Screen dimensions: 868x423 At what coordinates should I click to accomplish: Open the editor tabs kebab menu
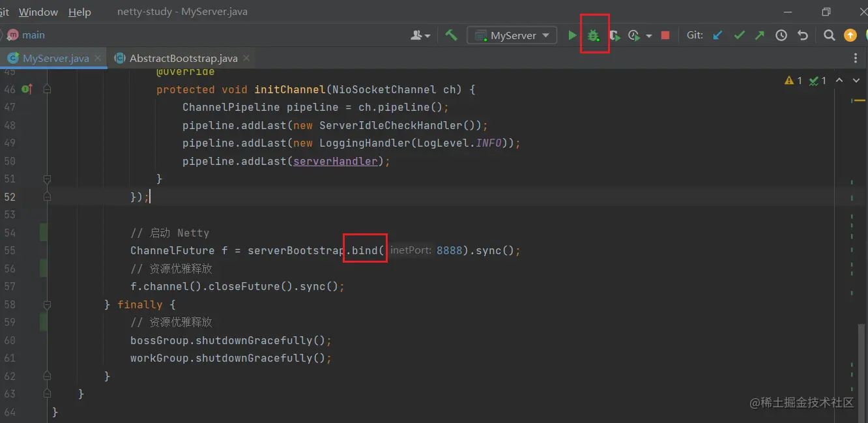pyautogui.click(x=856, y=59)
